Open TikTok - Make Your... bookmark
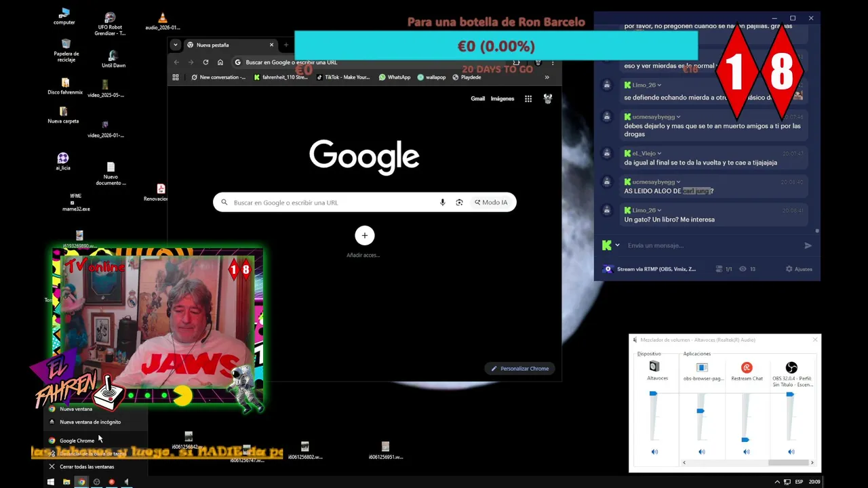This screenshot has width=868, height=488. (343, 77)
